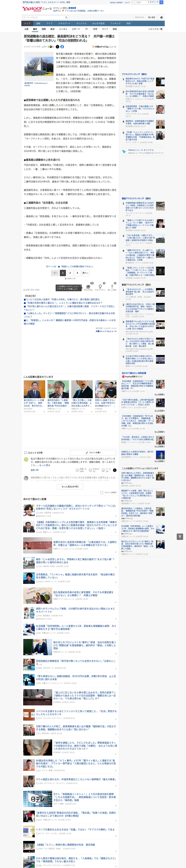Click the ヘルプ link at top

click(127, 2)
